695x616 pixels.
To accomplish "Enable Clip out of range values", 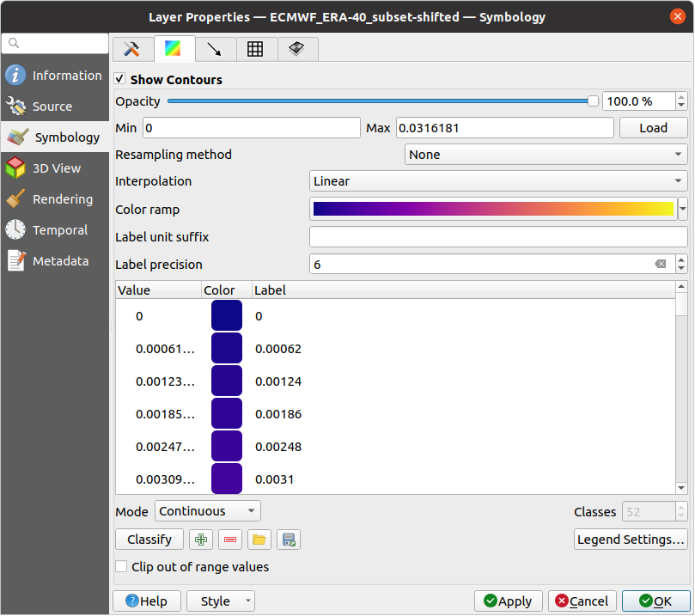I will pos(122,567).
